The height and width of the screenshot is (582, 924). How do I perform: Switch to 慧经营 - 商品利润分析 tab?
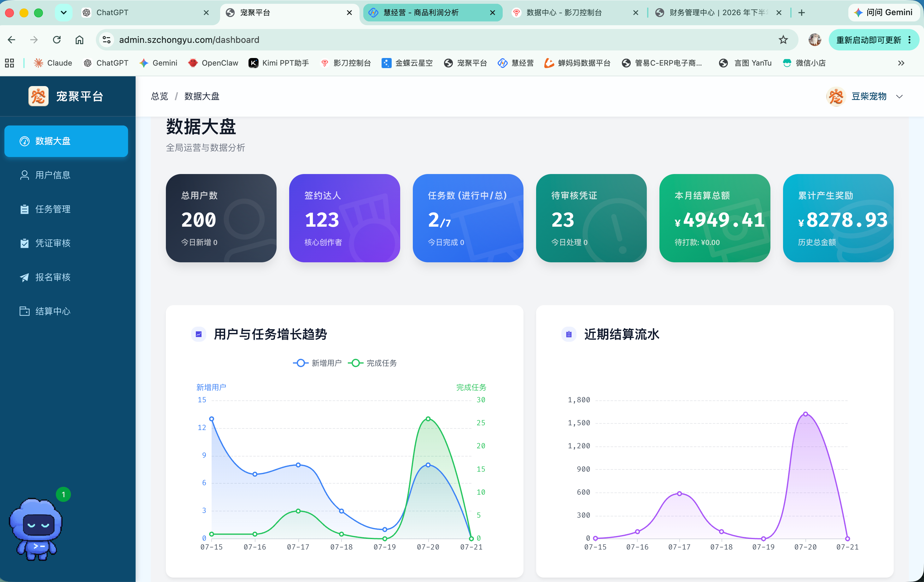point(433,13)
